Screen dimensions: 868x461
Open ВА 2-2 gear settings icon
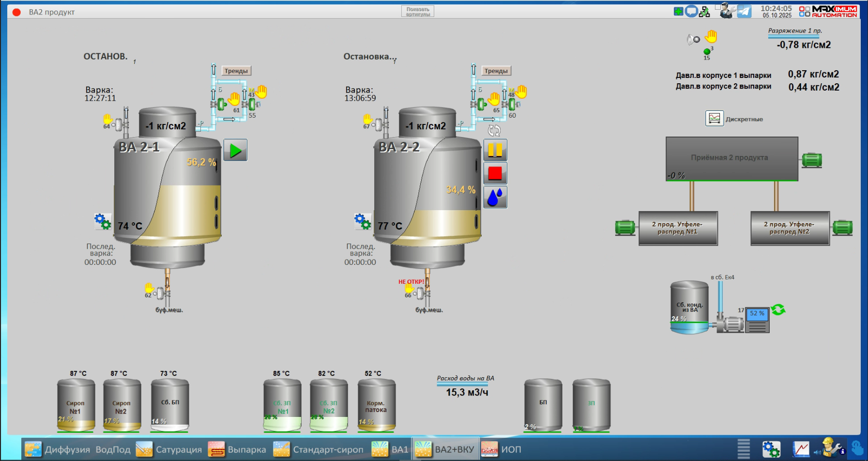click(x=363, y=222)
